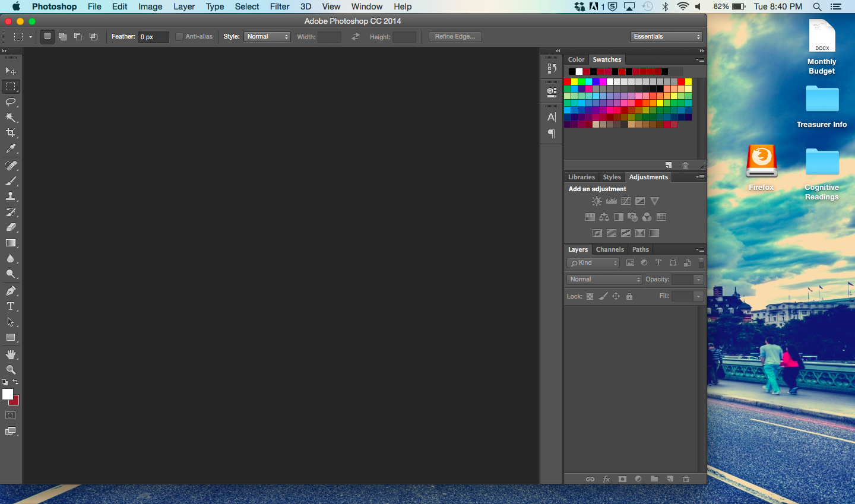Toggle the Anti-alias checkbox
855x504 pixels.
pos(179,37)
